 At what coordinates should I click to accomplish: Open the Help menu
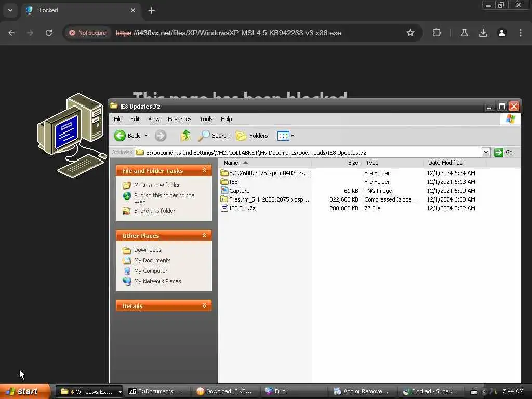[227, 119]
